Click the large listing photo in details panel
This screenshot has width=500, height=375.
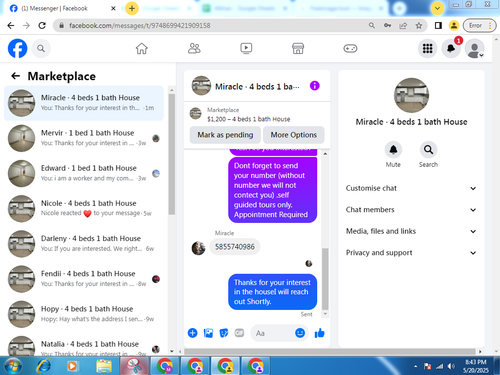click(x=411, y=95)
